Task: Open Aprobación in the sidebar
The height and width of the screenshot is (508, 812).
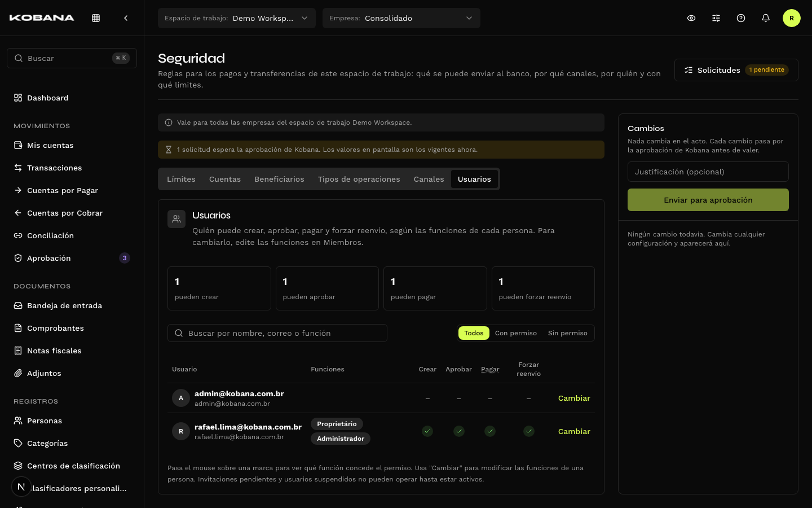Action: click(x=72, y=258)
